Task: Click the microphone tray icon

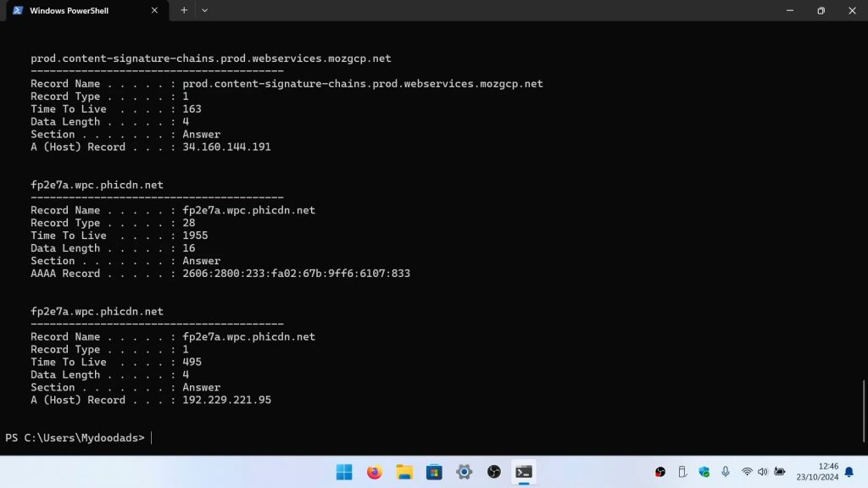Action: pyautogui.click(x=726, y=472)
